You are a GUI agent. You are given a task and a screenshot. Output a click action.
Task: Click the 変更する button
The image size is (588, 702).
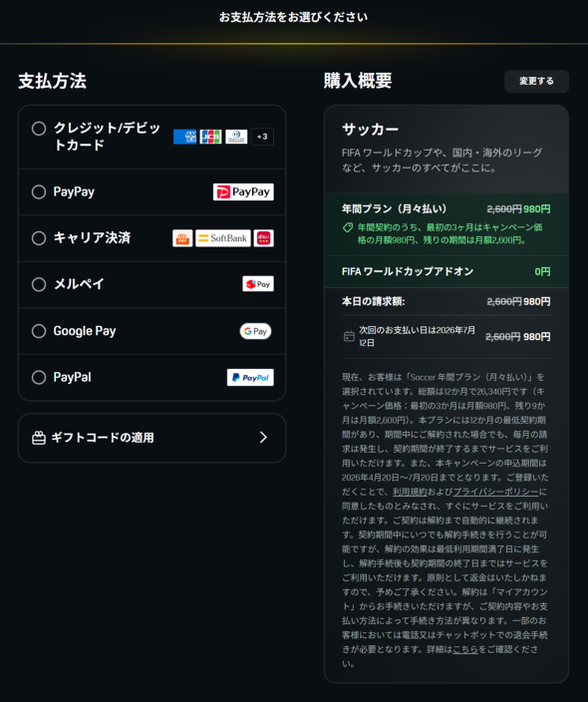coord(536,81)
